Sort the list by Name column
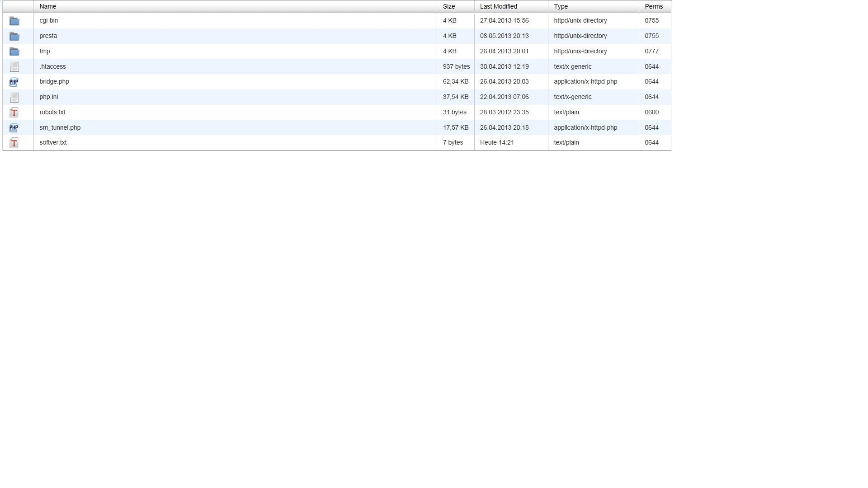This screenshot has width=868, height=488. (x=48, y=6)
